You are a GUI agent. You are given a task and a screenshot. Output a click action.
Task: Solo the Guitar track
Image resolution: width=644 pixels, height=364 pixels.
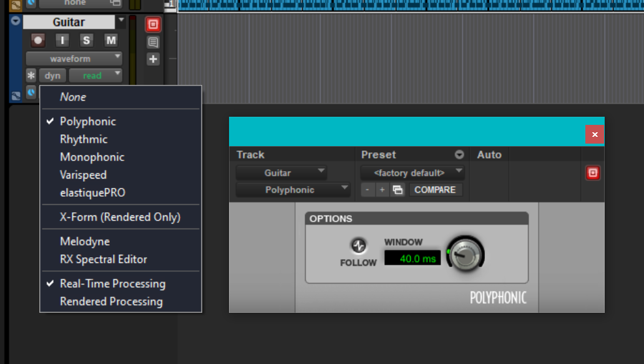[86, 41]
